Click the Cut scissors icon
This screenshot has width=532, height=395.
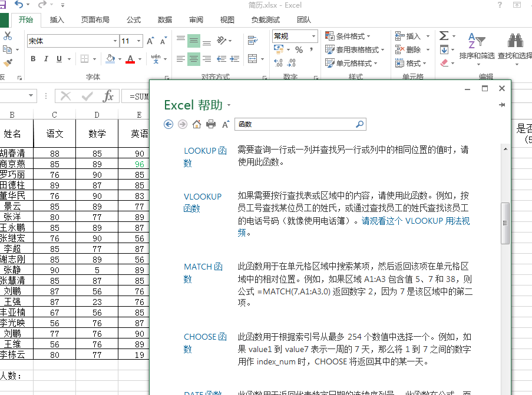point(8,35)
